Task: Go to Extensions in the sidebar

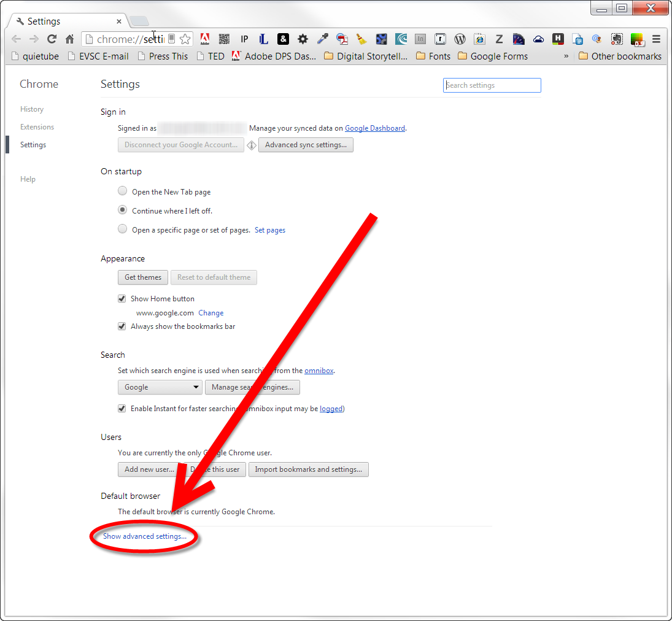Action: (x=37, y=127)
